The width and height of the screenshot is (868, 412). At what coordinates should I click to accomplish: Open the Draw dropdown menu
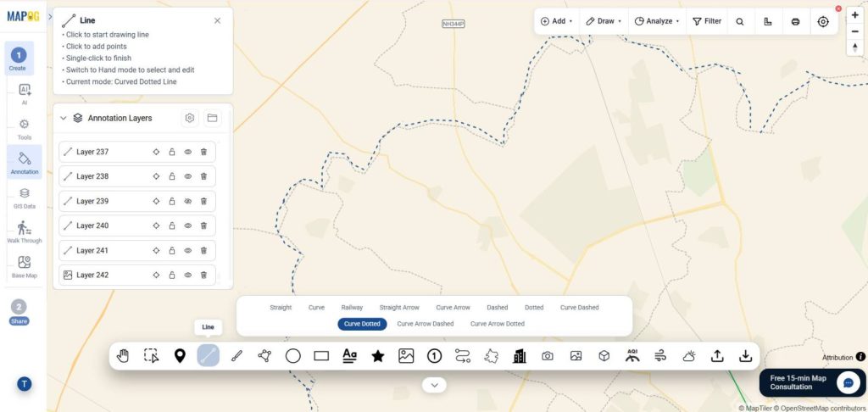tap(604, 21)
